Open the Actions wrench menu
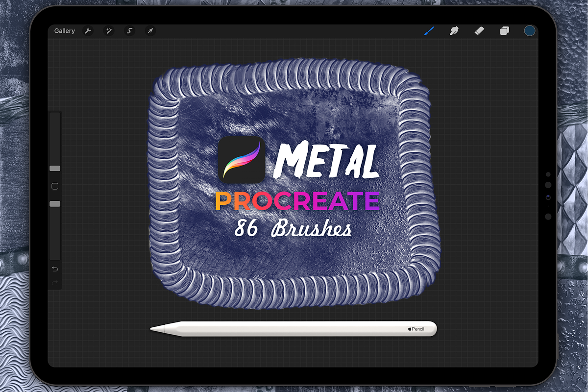 coord(88,31)
